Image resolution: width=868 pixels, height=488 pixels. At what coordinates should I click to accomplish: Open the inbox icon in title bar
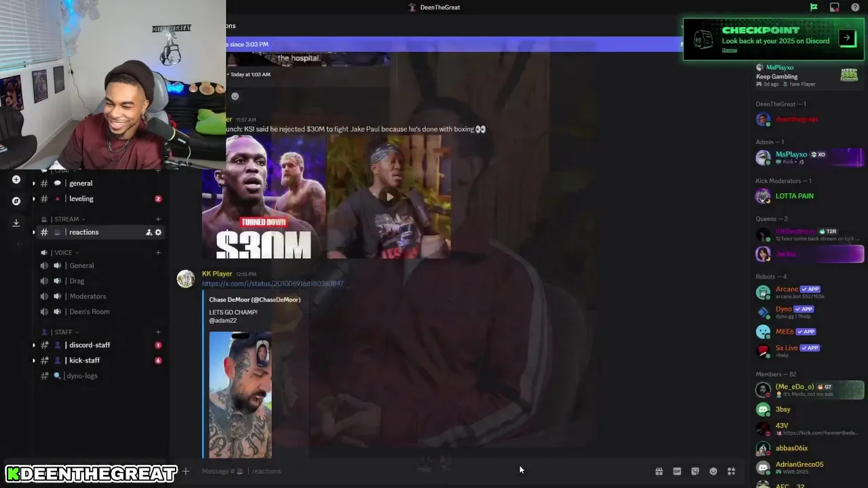pyautogui.click(x=835, y=7)
